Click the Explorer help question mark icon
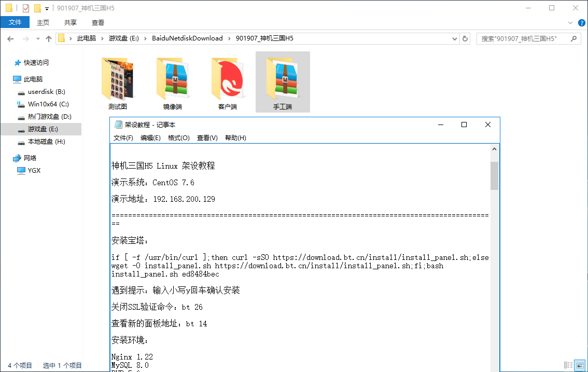This screenshot has width=588, height=372. coord(581,23)
